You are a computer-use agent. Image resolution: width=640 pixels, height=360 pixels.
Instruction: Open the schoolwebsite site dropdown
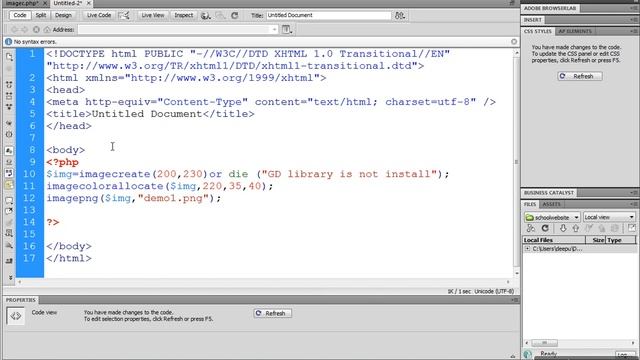552,217
